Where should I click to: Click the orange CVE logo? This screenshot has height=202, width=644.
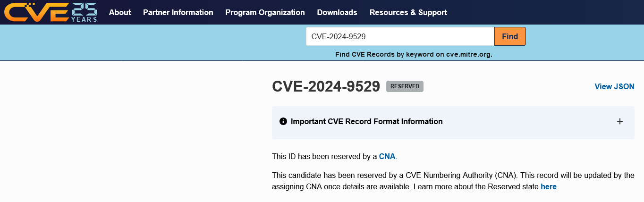[35, 12]
